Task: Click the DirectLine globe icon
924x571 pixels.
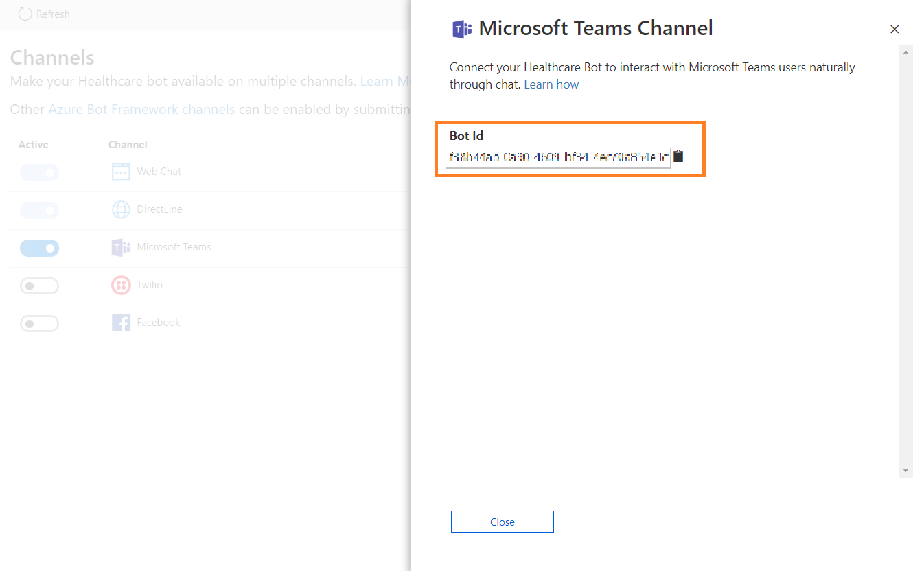Action: coord(121,209)
